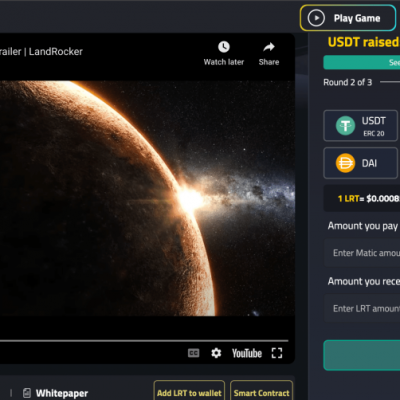Image resolution: width=400 pixels, height=400 pixels.
Task: Click the play circle icon in Play Game
Action: point(316,18)
